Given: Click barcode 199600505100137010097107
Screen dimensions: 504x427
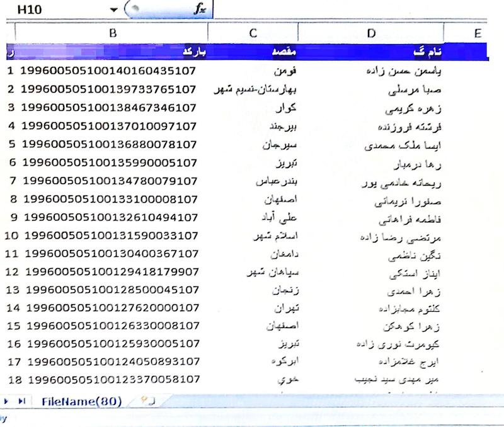Looking at the screenshot, I should pos(109,126).
